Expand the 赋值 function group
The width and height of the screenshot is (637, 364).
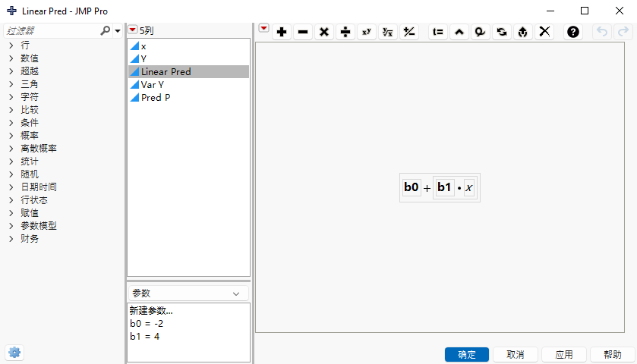[11, 212]
